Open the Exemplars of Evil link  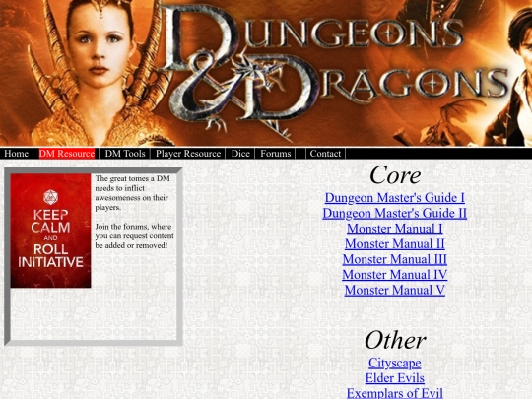point(395,393)
